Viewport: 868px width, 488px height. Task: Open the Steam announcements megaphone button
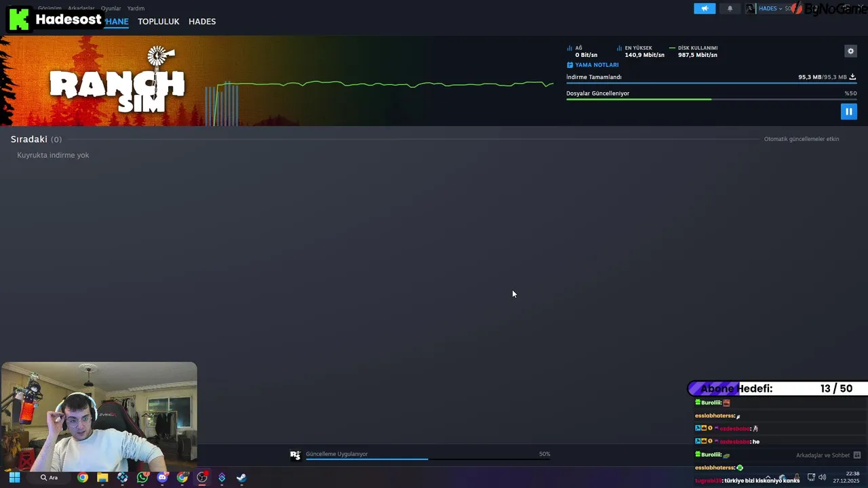[705, 9]
